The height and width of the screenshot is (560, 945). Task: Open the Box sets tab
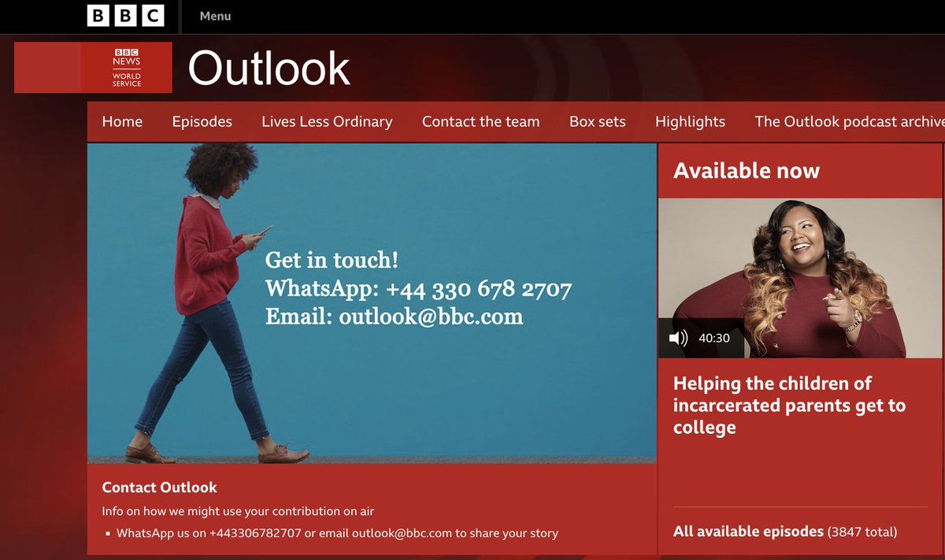pyautogui.click(x=597, y=121)
